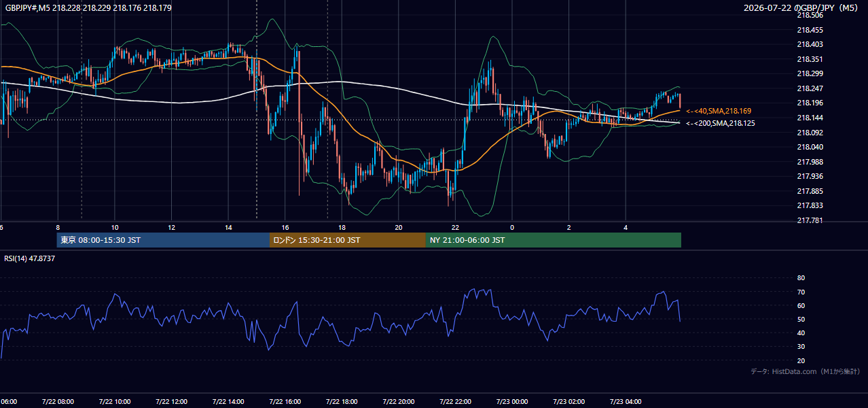Click RSI scale value 30
868x408 pixels.
pos(801,347)
